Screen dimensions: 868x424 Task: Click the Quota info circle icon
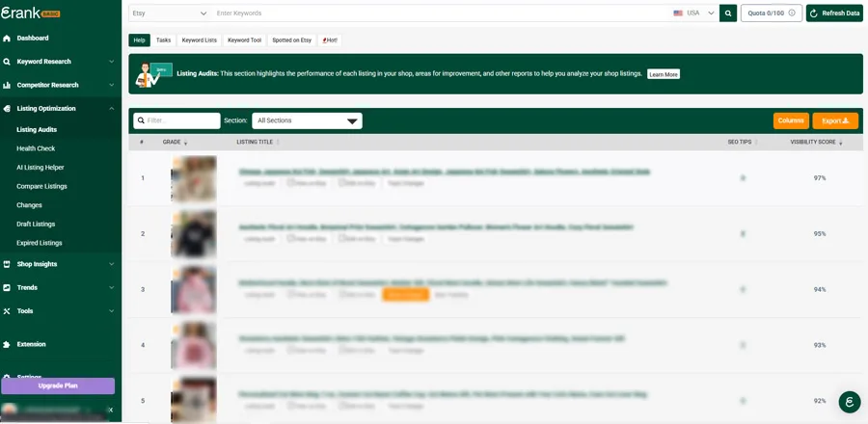coord(792,13)
